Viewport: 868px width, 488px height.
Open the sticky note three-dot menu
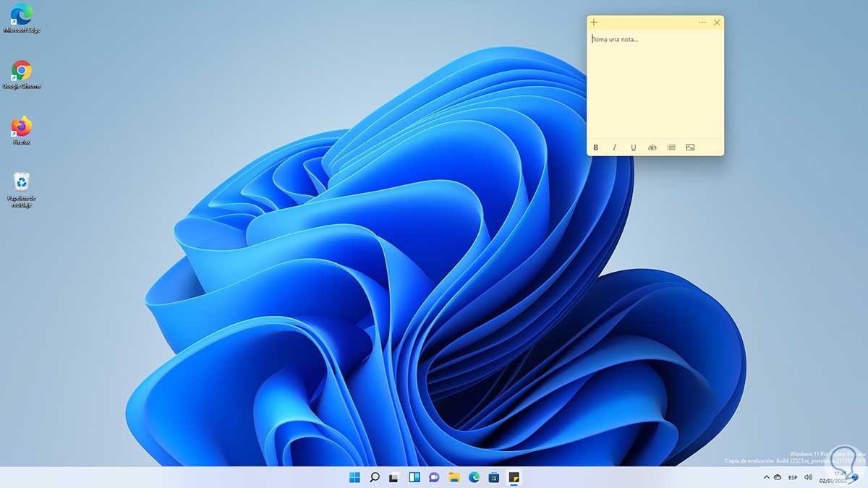tap(702, 22)
